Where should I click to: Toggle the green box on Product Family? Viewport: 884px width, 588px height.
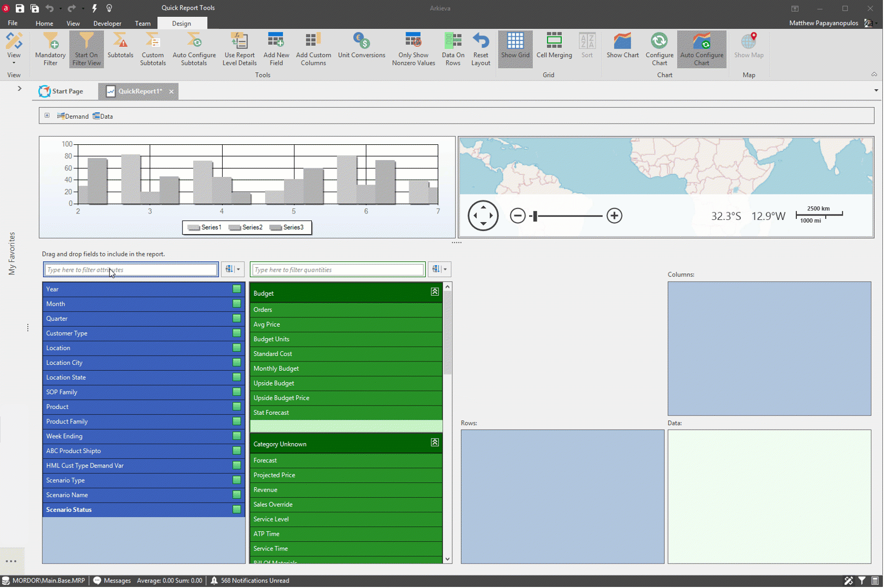237,421
